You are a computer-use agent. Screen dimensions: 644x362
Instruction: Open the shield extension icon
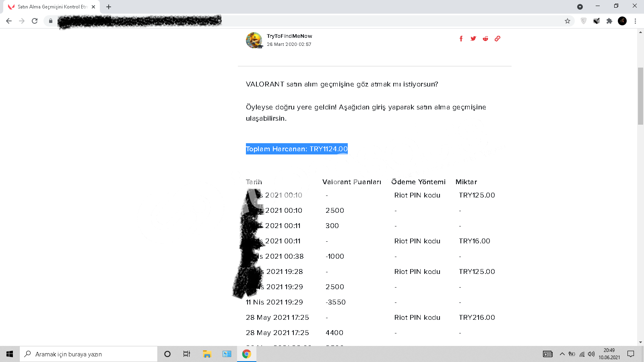pos(584,21)
